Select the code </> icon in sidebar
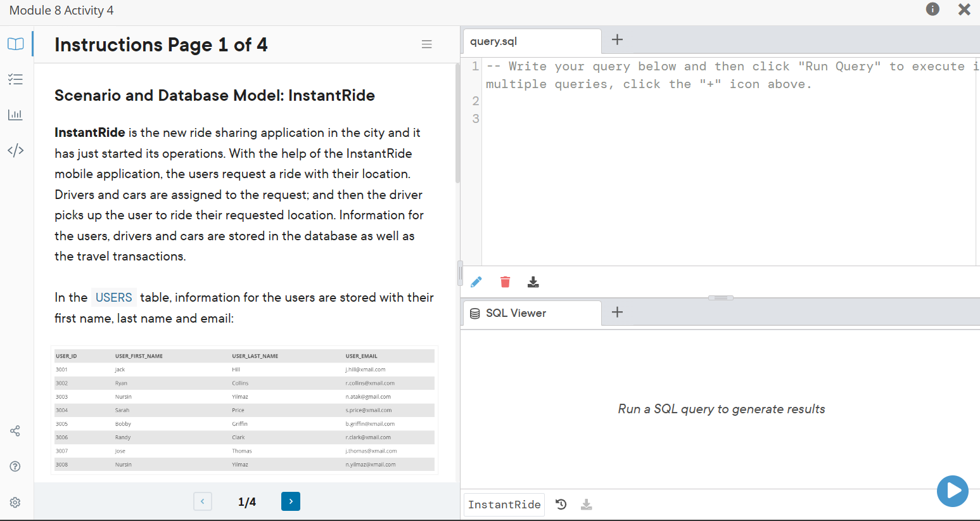980x521 pixels. 15,150
